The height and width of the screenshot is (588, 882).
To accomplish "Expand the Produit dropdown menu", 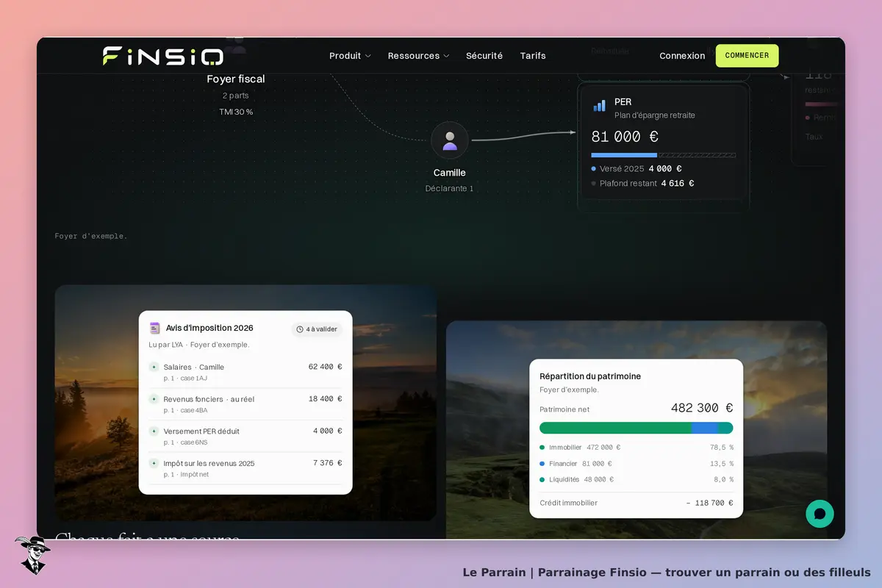I will click(350, 56).
